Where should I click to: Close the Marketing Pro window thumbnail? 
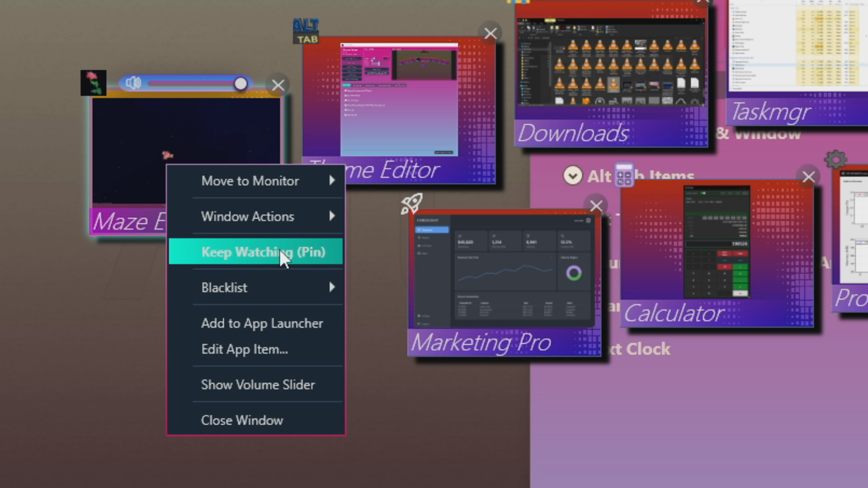coord(596,206)
